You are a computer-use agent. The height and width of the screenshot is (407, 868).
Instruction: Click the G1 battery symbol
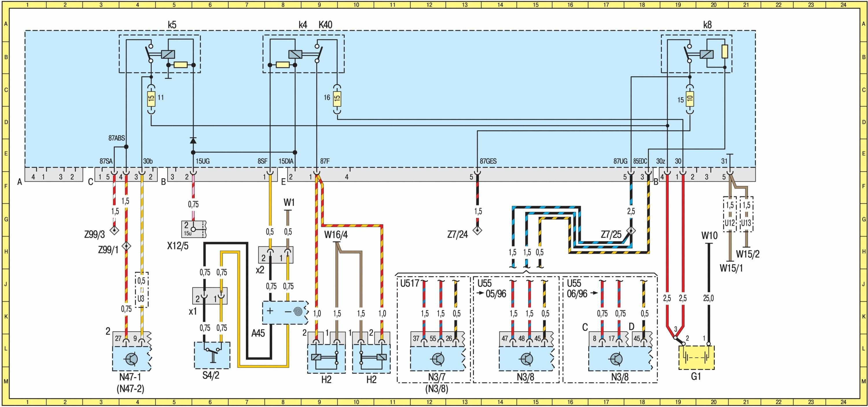[696, 358]
